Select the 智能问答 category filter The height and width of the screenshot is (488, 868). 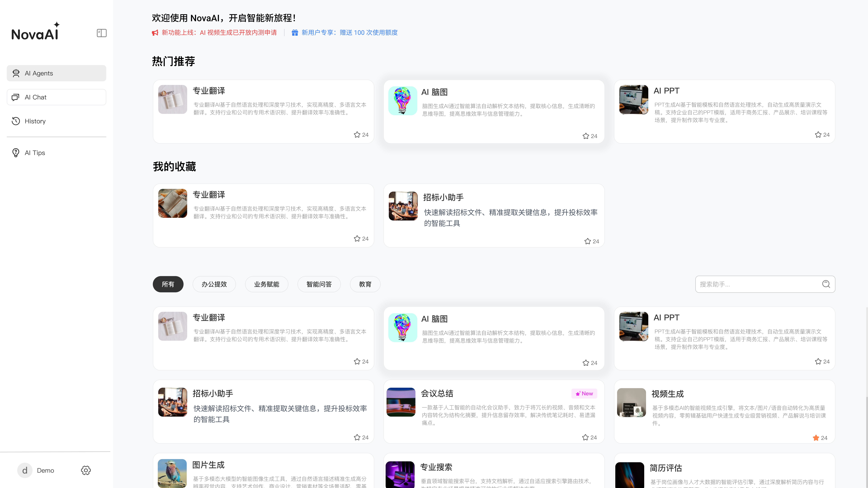319,284
